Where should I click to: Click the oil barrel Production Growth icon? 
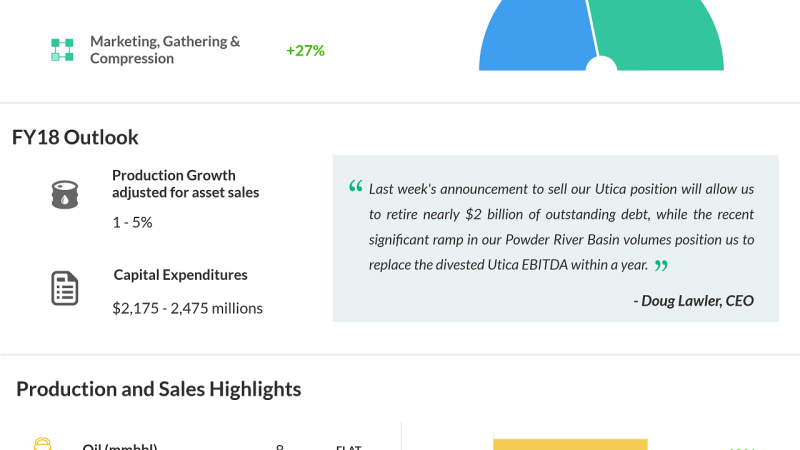[x=65, y=193]
